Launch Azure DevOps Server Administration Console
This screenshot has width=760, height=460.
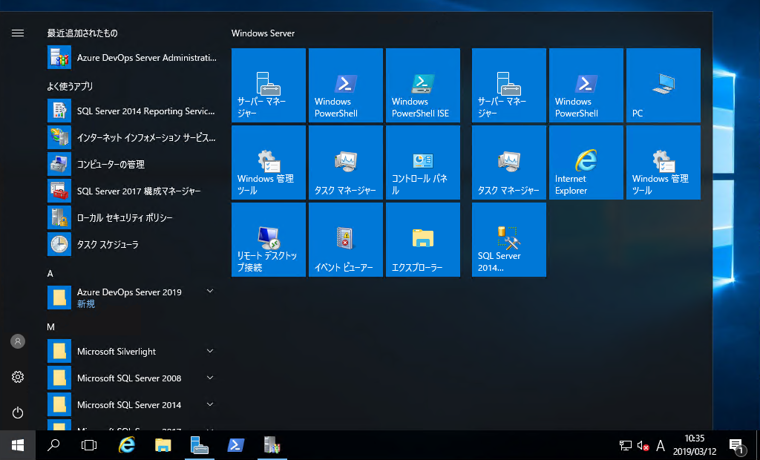pyautogui.click(x=132, y=57)
